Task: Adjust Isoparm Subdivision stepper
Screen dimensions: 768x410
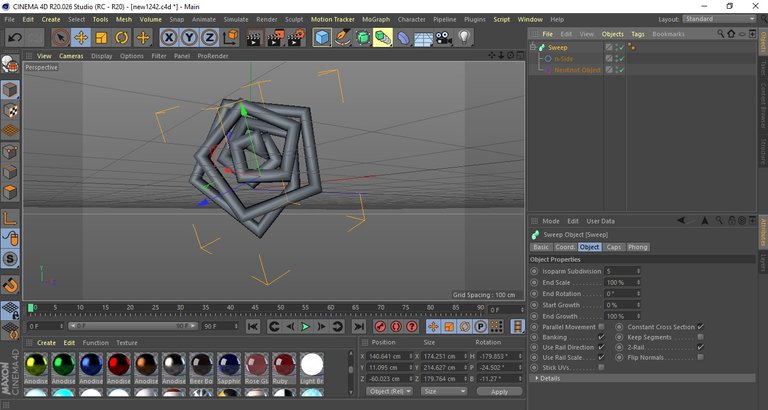Action: (x=638, y=271)
